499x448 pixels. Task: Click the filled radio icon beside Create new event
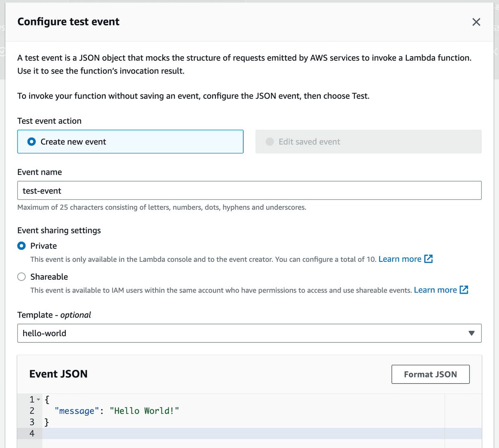point(31,141)
